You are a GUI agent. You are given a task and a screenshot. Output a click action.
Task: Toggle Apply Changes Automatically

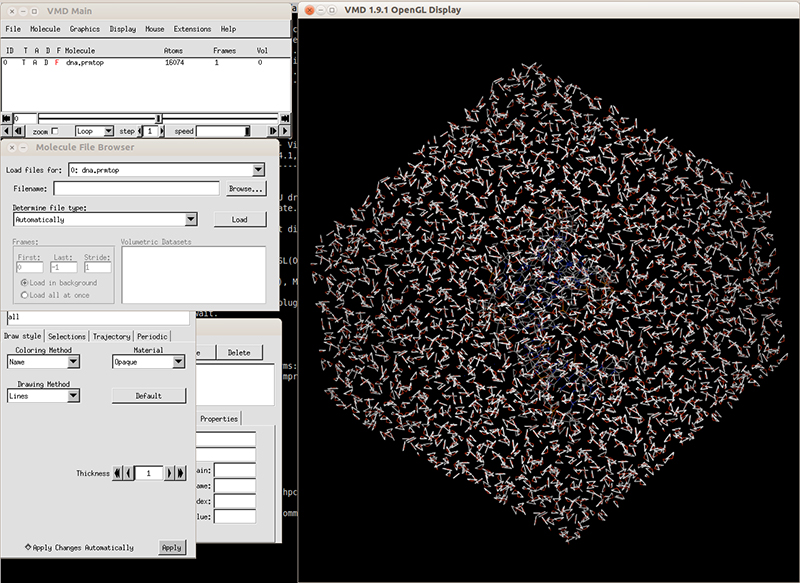click(29, 548)
